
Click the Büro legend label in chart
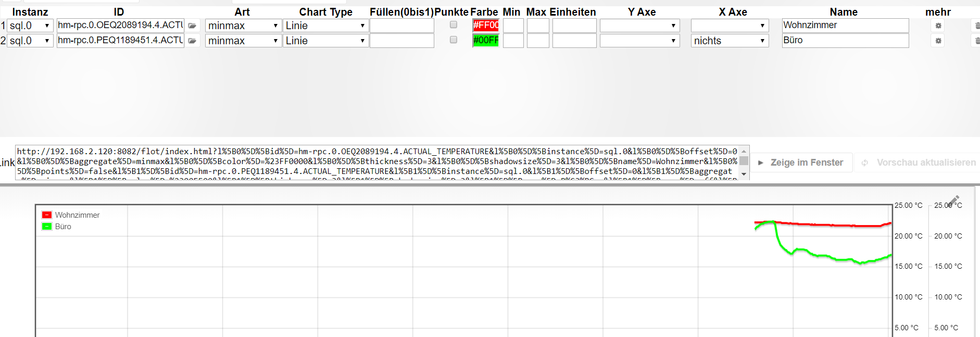click(63, 227)
